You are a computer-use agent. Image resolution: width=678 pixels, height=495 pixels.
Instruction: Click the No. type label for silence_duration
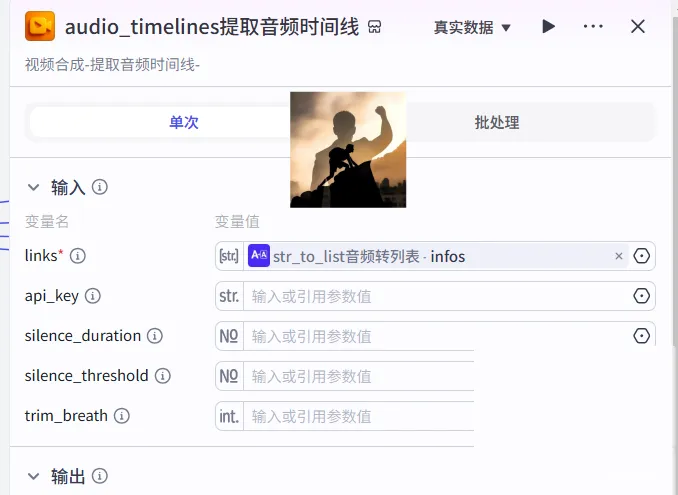pos(229,336)
